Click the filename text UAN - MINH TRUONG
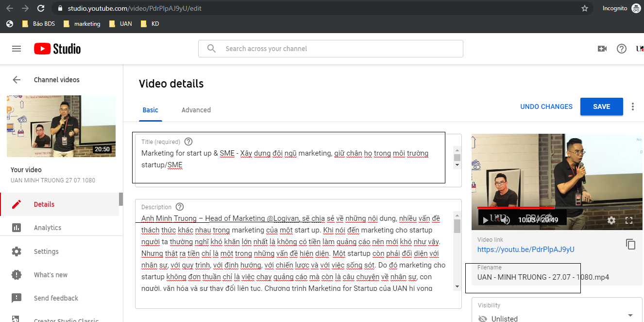The image size is (644, 322). click(x=543, y=277)
